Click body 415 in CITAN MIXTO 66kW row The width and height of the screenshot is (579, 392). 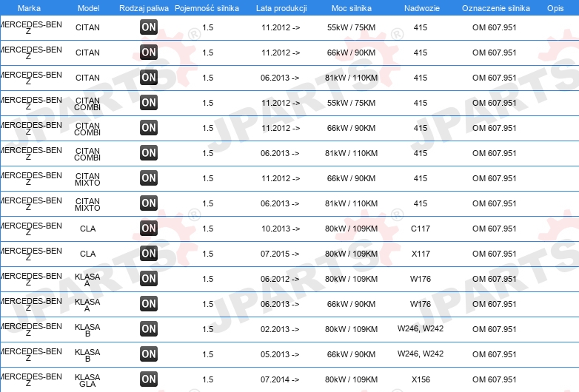(421, 178)
